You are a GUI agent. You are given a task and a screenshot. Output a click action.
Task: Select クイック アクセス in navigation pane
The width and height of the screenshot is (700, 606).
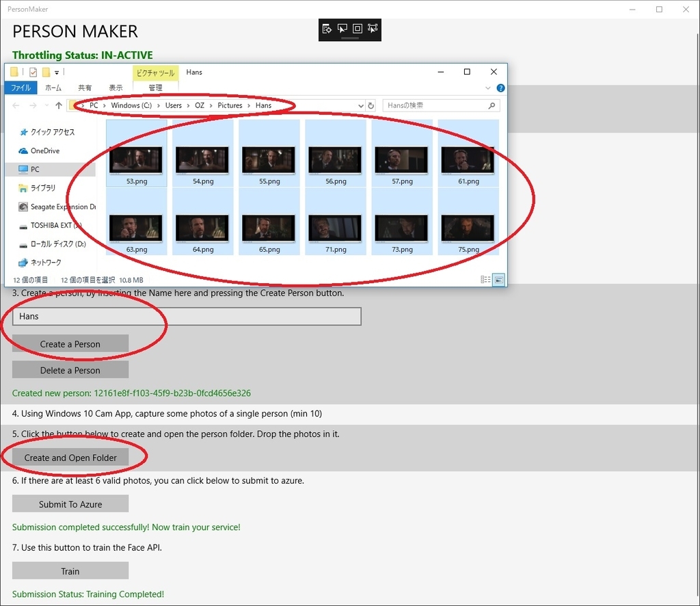pos(53,132)
